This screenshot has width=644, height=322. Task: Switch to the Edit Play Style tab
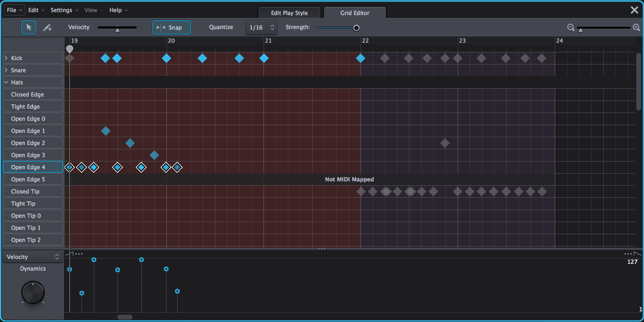click(x=289, y=13)
